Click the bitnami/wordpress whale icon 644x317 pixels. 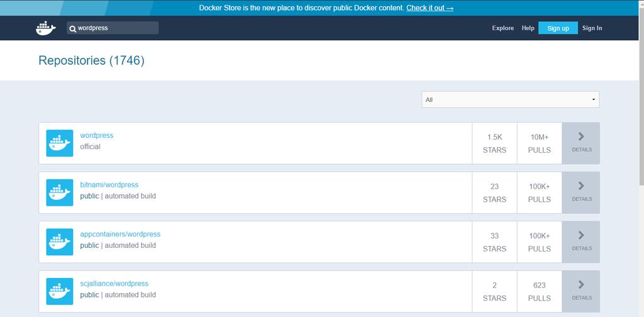tap(60, 192)
